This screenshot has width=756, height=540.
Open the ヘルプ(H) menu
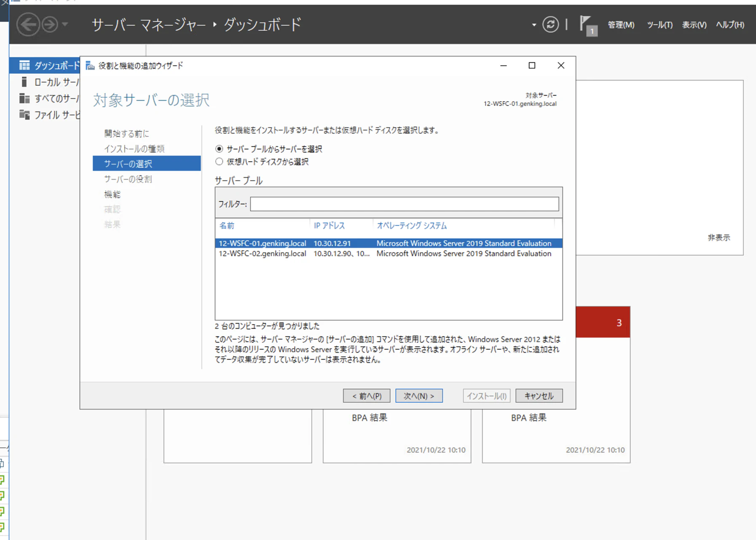tap(730, 25)
